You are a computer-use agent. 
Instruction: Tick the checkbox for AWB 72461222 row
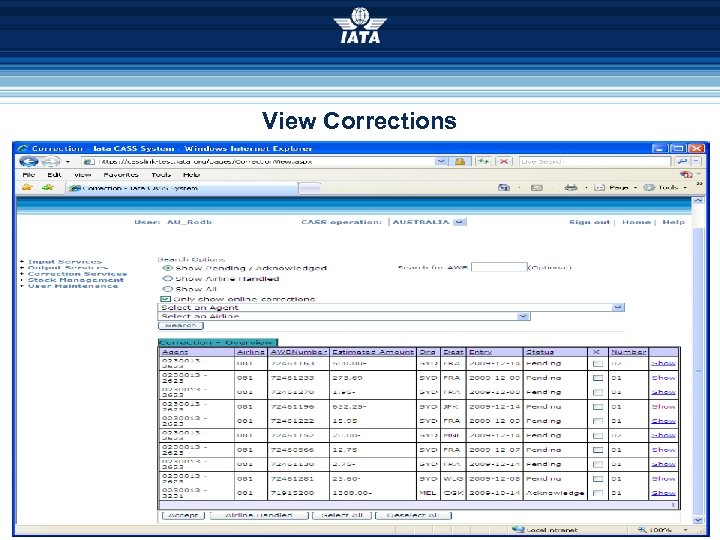(597, 421)
